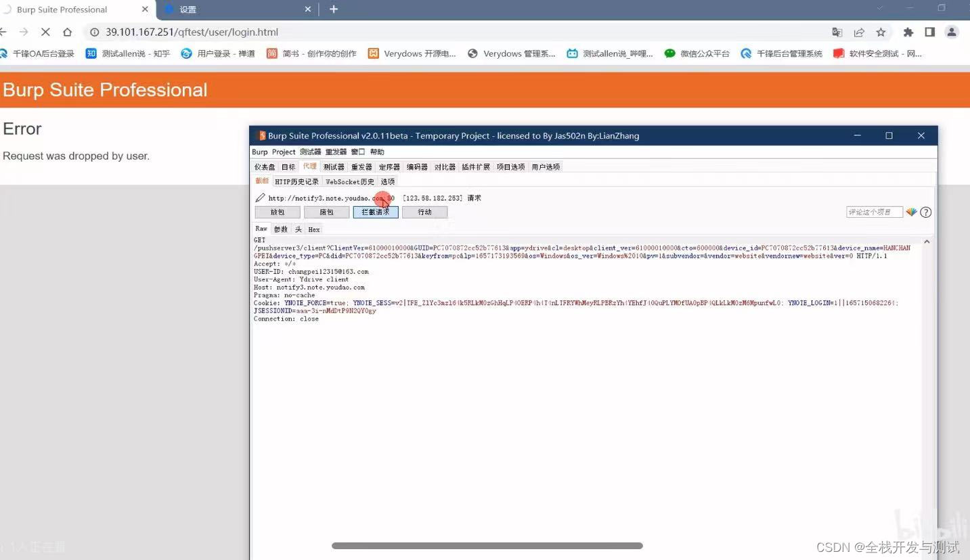970x560 pixels.
Task: Open the 测试器 menu in the menu bar
Action: 311,152
